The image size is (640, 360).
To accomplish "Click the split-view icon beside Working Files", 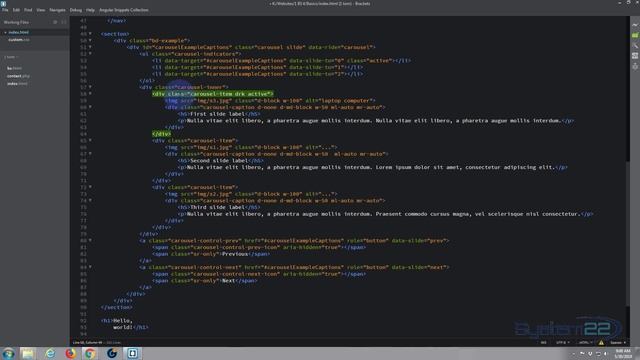I will 64,22.
